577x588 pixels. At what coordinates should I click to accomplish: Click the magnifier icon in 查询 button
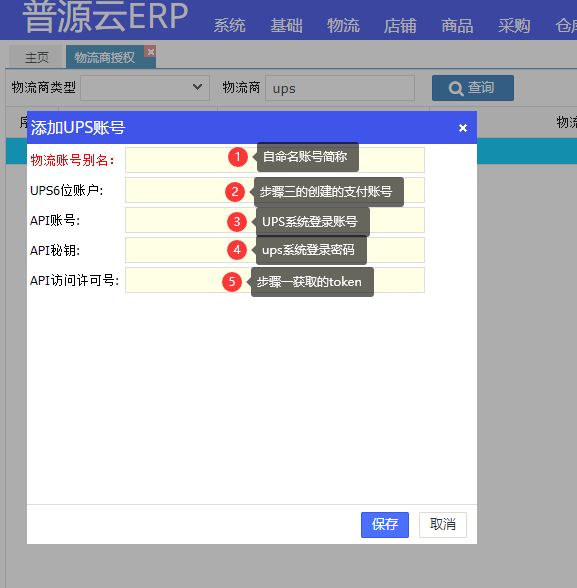coord(456,88)
